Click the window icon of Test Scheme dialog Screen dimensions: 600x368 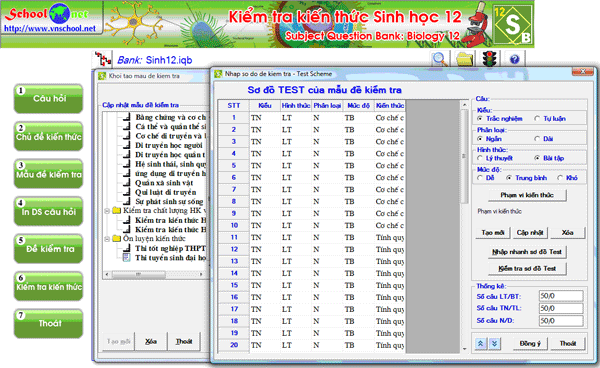pos(218,74)
